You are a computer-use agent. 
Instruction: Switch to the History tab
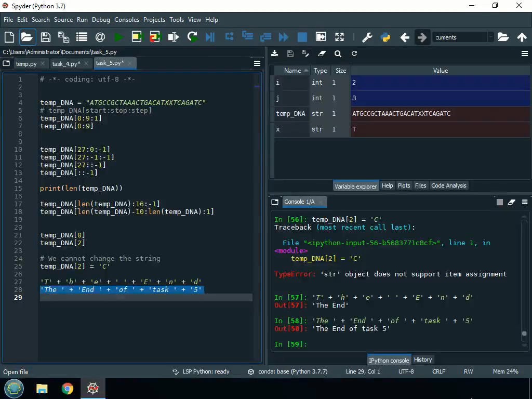point(423,360)
